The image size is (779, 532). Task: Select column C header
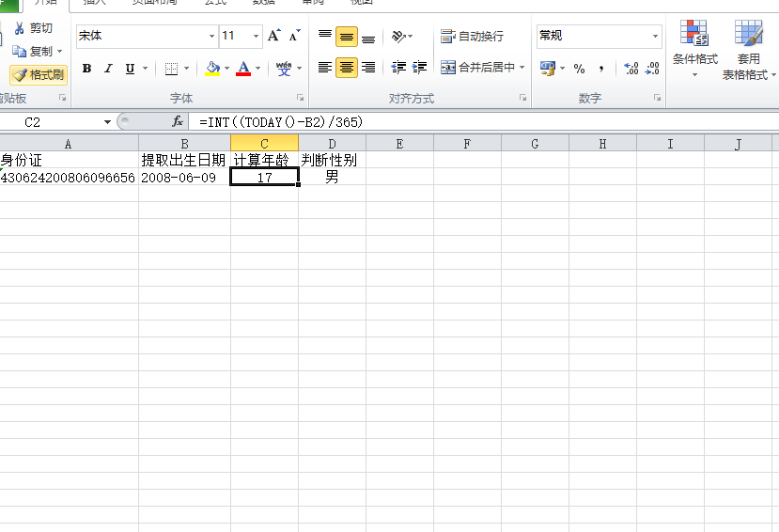tap(264, 143)
